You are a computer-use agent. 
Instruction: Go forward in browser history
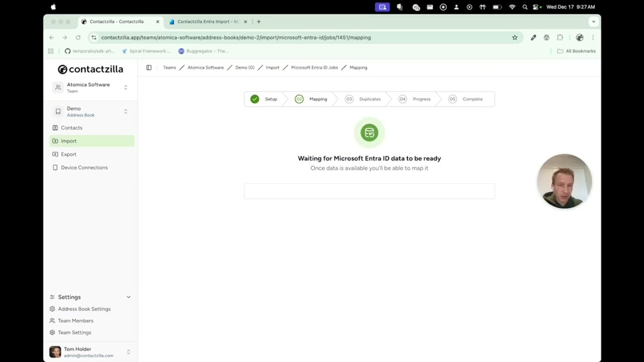coord(65,37)
